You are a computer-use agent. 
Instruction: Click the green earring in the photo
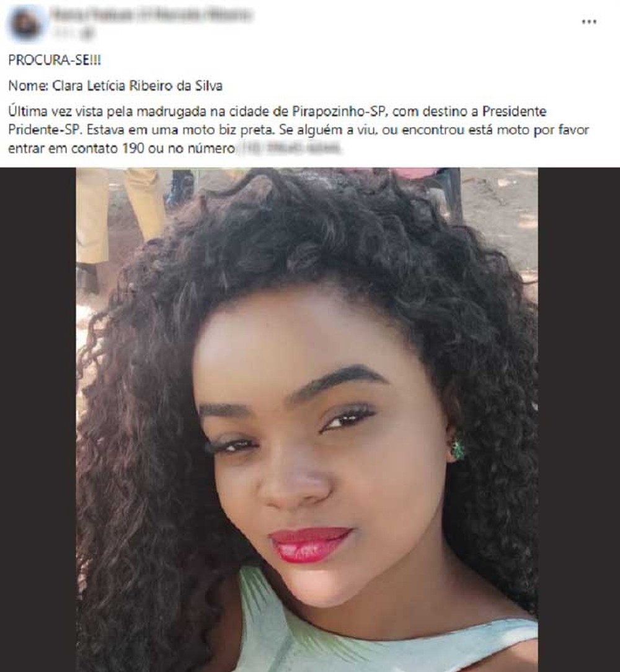pos(458,449)
